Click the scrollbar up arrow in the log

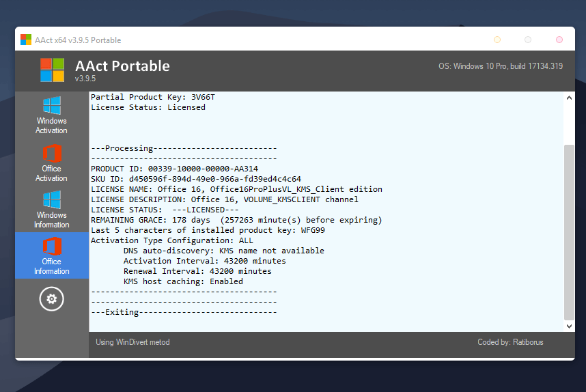569,98
